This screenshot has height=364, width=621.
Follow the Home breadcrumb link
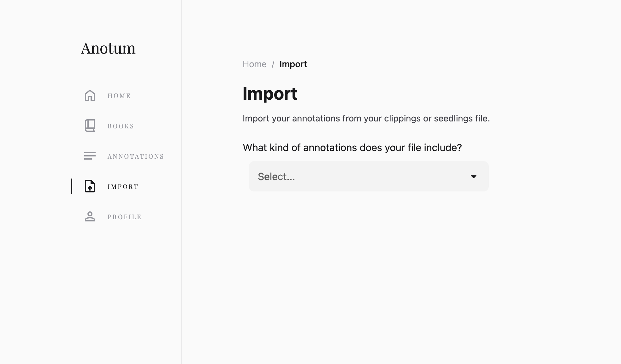tap(254, 64)
